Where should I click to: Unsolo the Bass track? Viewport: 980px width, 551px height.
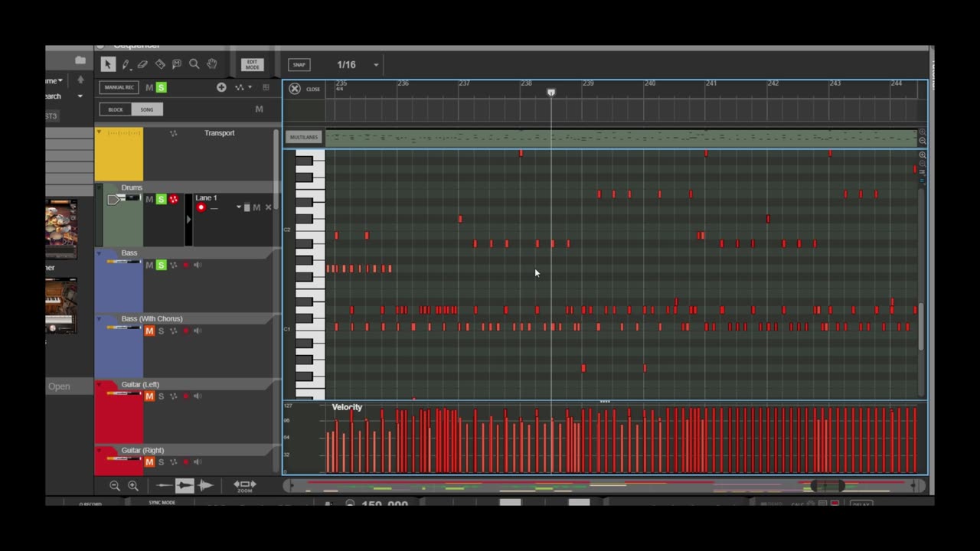pyautogui.click(x=161, y=265)
